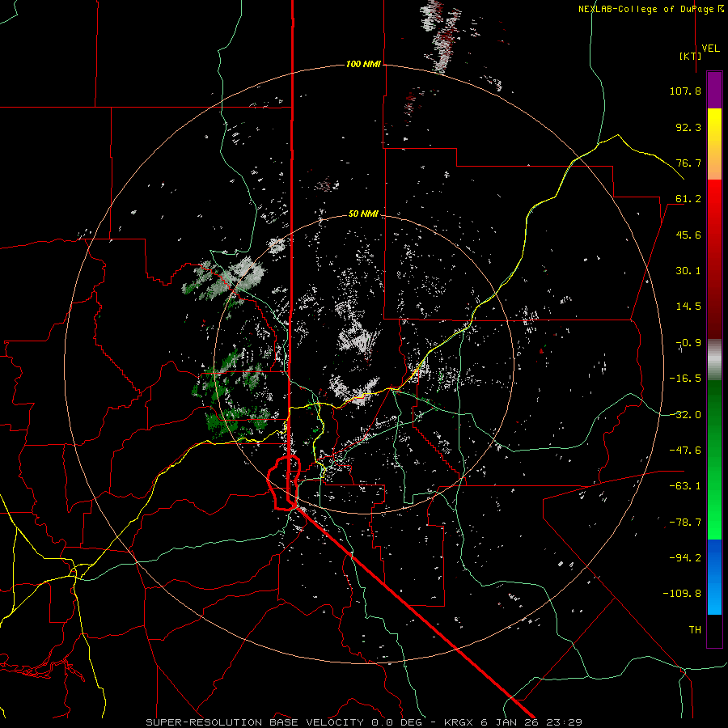Select the -0.9 scale value
Viewport: 728px width, 728px height.
(688, 343)
